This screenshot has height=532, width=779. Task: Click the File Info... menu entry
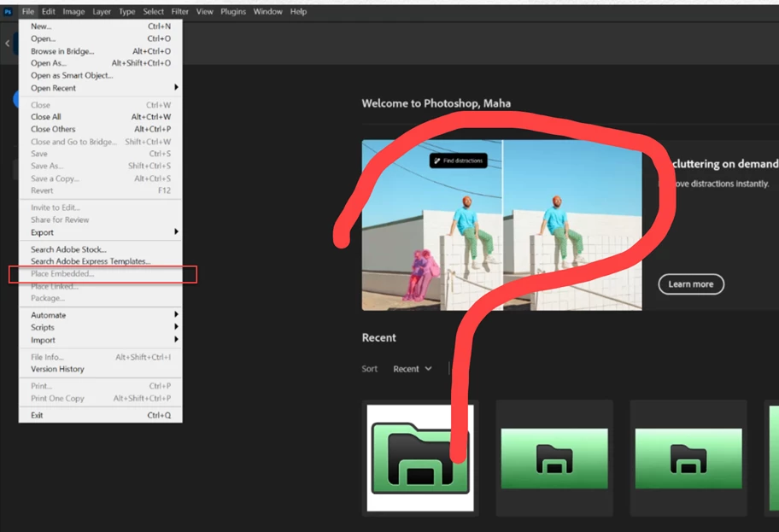[100, 357]
